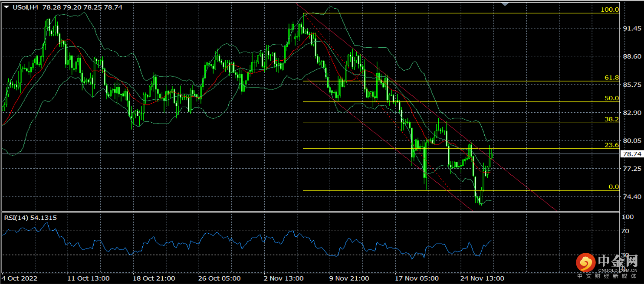
Task: Click the 50.0 Fibonacci retracement label
Action: click(x=611, y=98)
